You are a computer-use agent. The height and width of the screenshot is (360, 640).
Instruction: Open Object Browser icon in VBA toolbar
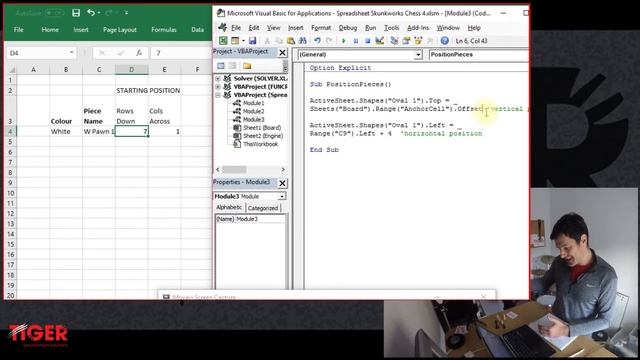click(x=418, y=40)
